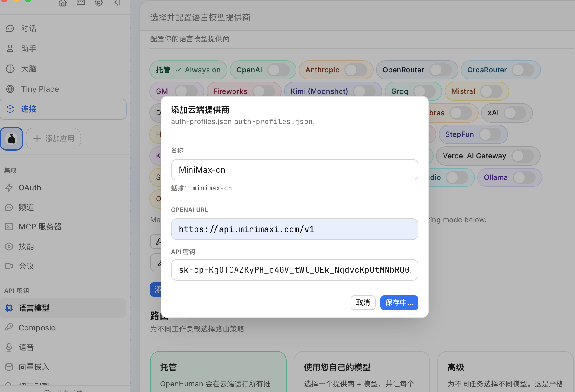
Task: Select the 使用您自己的模型 routing card
Action: click(x=362, y=372)
